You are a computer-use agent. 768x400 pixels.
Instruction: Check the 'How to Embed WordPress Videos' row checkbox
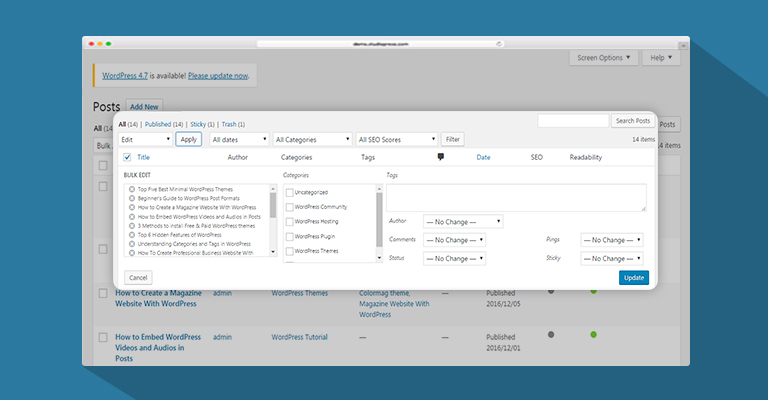(x=103, y=337)
